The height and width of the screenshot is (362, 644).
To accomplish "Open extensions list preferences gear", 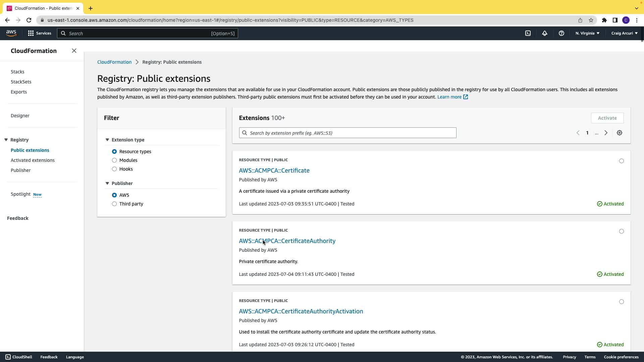I will pyautogui.click(x=619, y=133).
